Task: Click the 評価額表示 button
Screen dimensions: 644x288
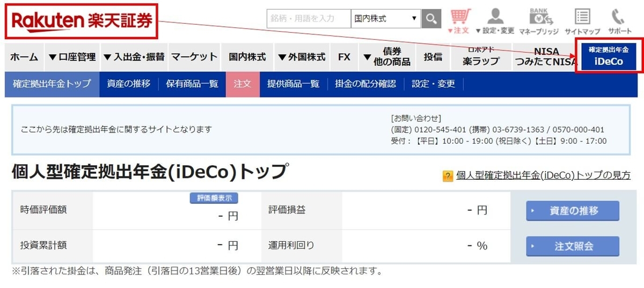Action: point(214,198)
